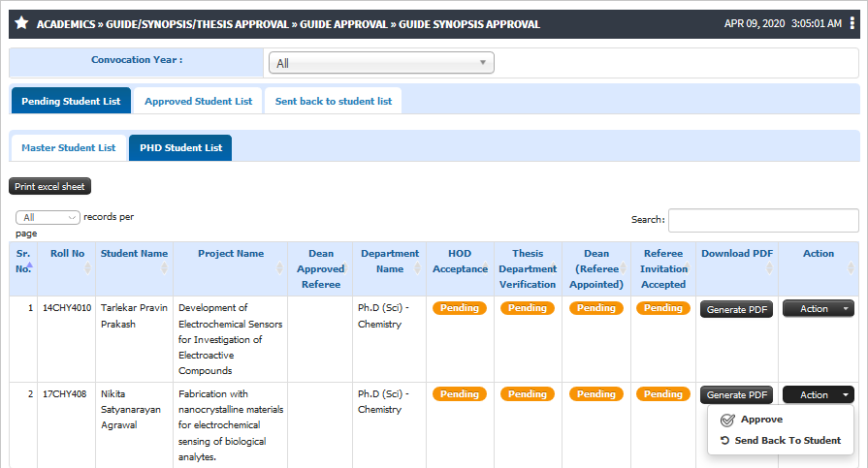
Task: Sort by Download PDF column arrows
Action: tap(769, 268)
